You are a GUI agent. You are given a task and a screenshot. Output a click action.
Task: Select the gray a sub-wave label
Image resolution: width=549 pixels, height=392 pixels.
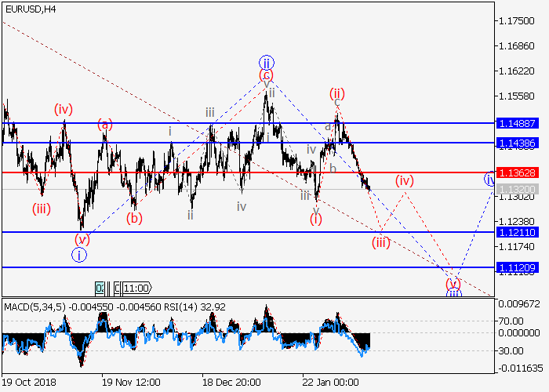coord(328,126)
